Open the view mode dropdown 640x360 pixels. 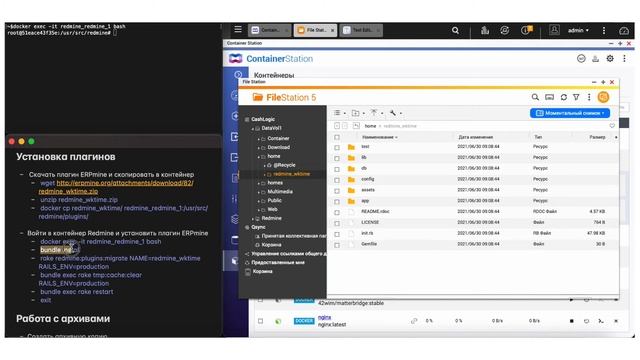pyautogui.click(x=340, y=113)
